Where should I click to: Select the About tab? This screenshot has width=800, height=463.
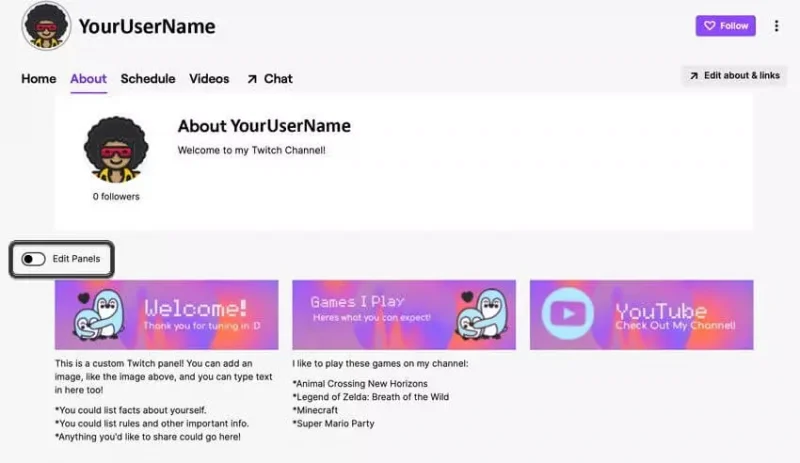click(x=88, y=79)
